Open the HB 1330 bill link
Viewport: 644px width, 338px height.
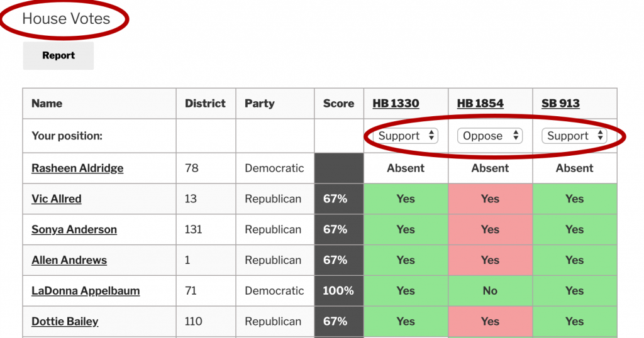(396, 104)
